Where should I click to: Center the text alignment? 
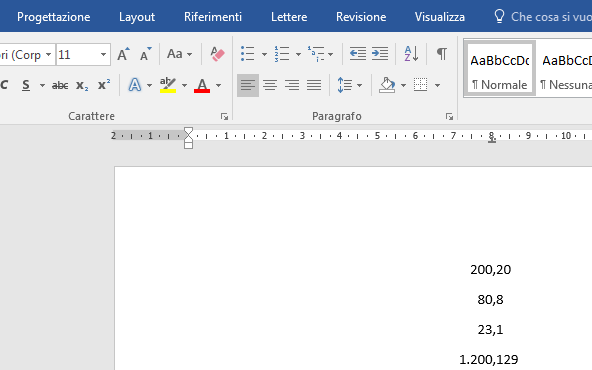(x=270, y=85)
